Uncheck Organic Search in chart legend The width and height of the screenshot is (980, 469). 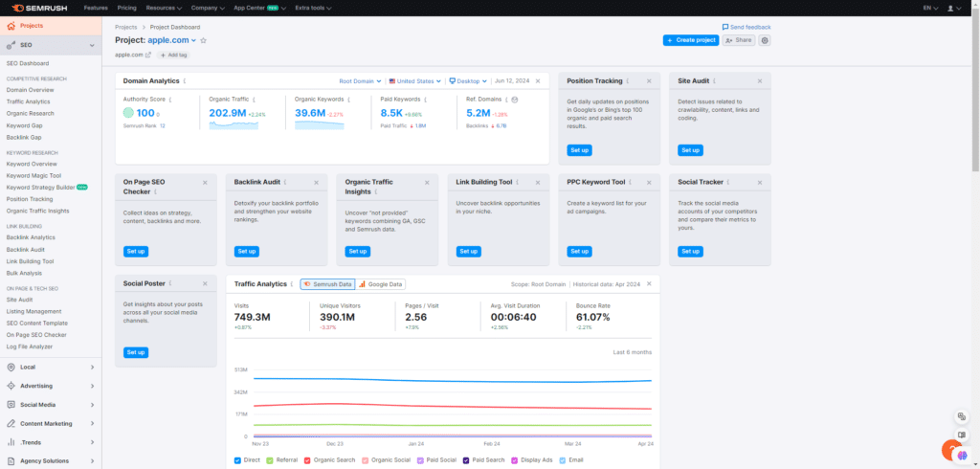coord(307,460)
